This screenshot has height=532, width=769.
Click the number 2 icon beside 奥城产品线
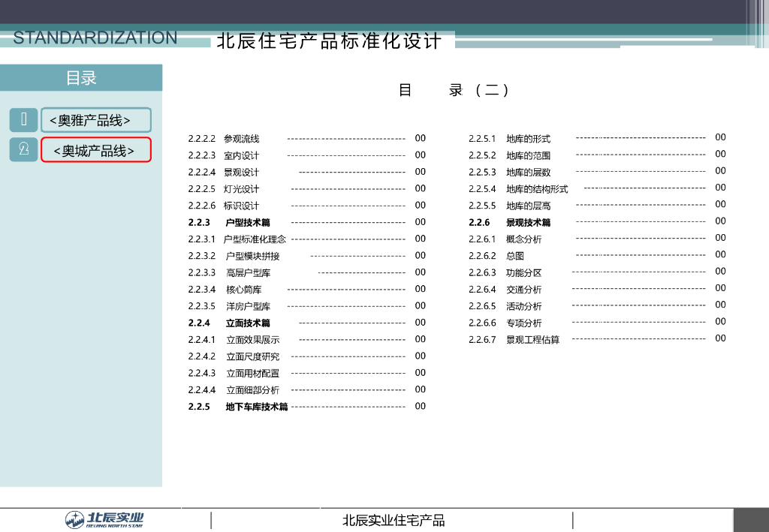(24, 149)
